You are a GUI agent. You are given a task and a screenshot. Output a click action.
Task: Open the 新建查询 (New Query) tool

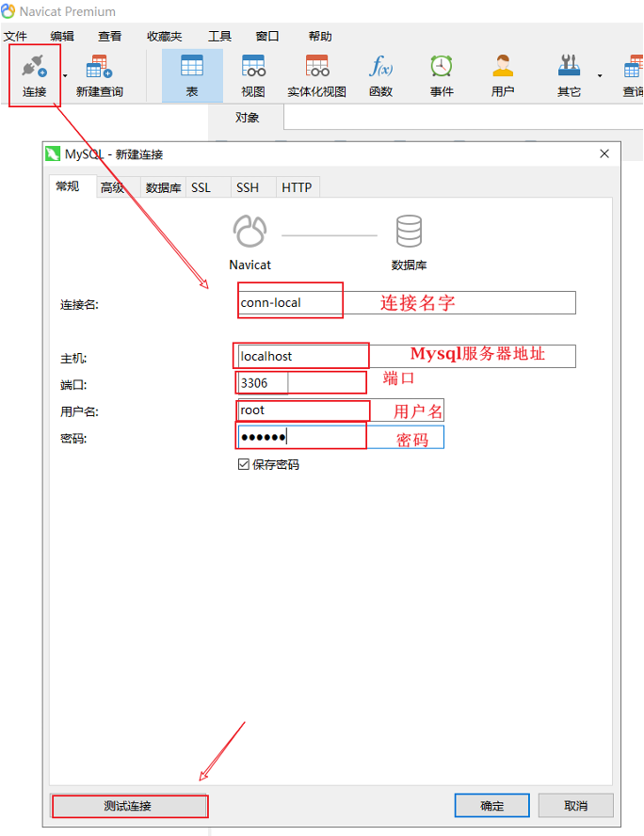(x=100, y=75)
